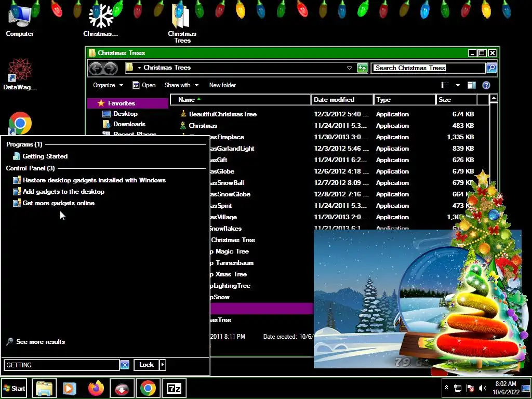Go forward in Explorer navigation
Screen dimensions: 532x399
[110, 69]
